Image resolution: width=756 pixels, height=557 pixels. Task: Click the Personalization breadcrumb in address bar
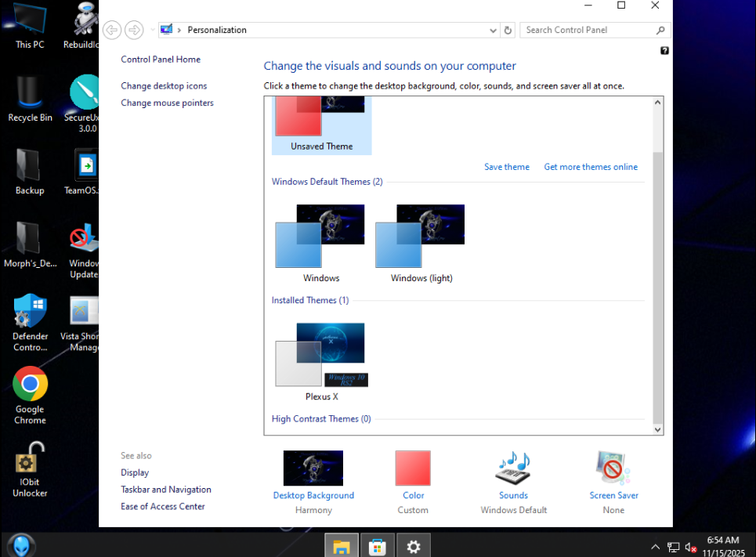217,30
